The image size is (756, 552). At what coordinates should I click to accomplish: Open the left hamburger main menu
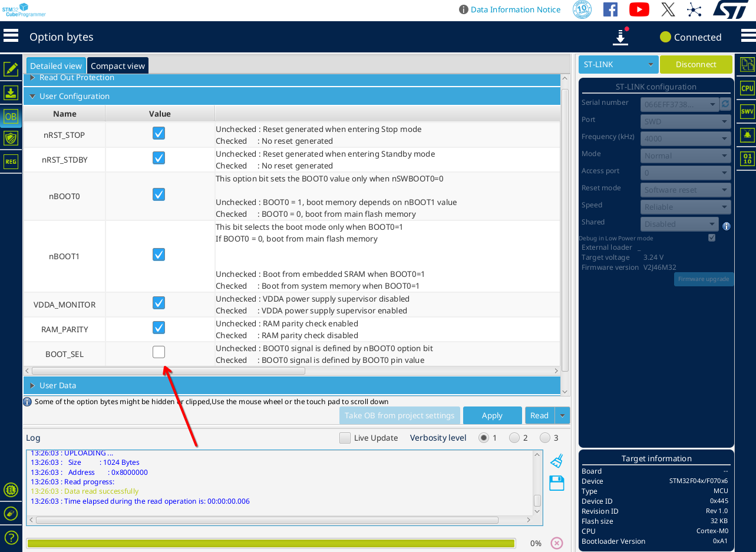click(11, 37)
